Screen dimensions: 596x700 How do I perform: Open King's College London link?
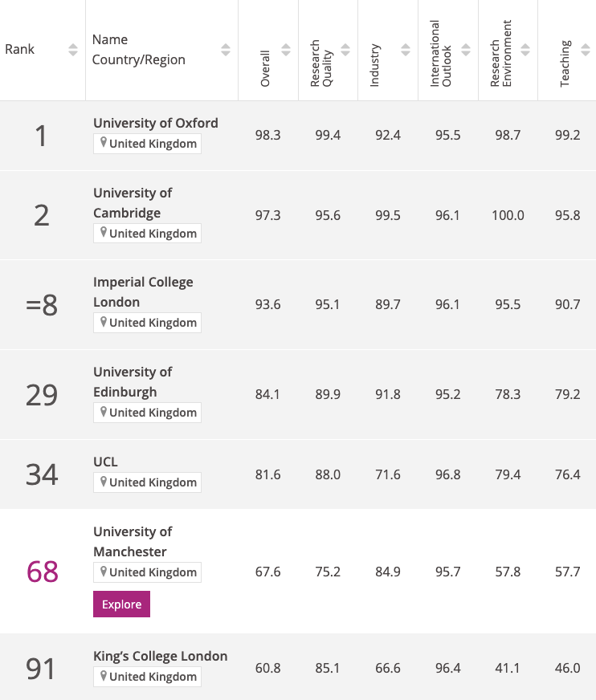pyautogui.click(x=161, y=656)
